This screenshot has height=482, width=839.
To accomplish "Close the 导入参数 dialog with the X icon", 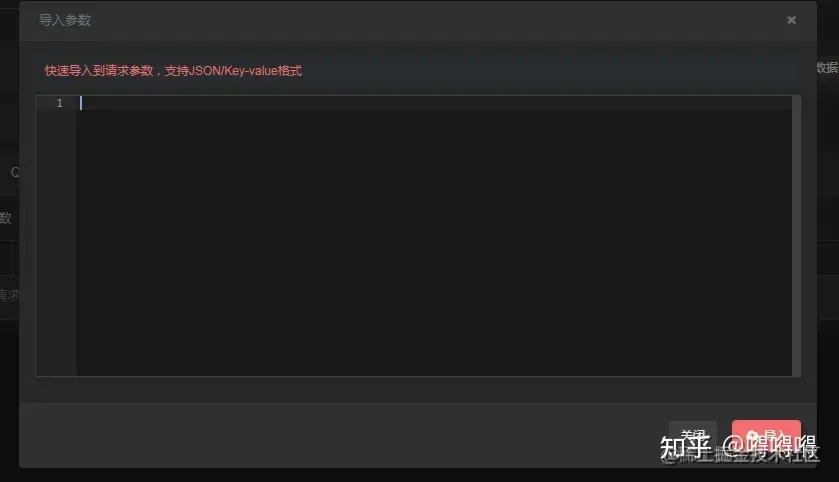I will pyautogui.click(x=791, y=20).
